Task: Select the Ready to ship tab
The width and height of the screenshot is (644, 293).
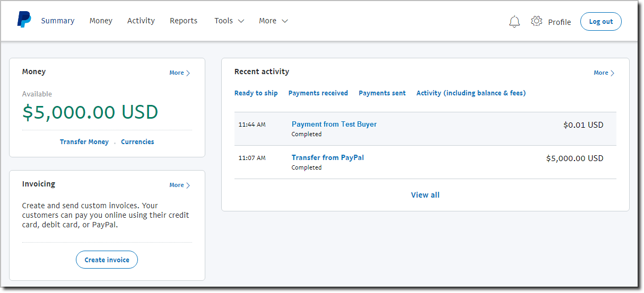Action: tap(256, 93)
